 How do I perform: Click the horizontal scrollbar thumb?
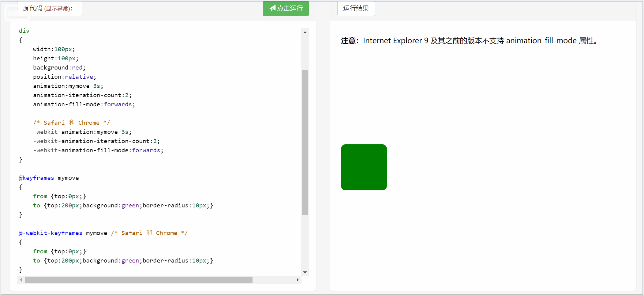pyautogui.click(x=139, y=280)
